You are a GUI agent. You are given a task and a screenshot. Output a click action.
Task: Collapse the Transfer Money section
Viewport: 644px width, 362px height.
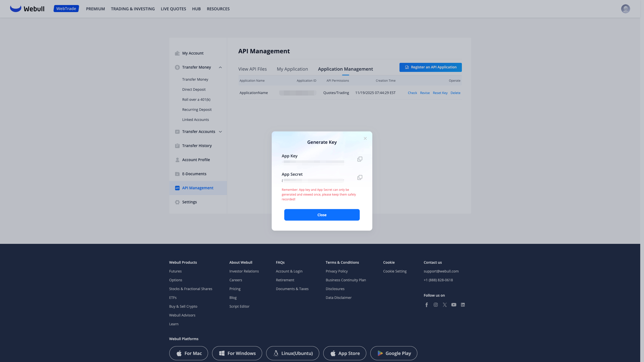(220, 67)
